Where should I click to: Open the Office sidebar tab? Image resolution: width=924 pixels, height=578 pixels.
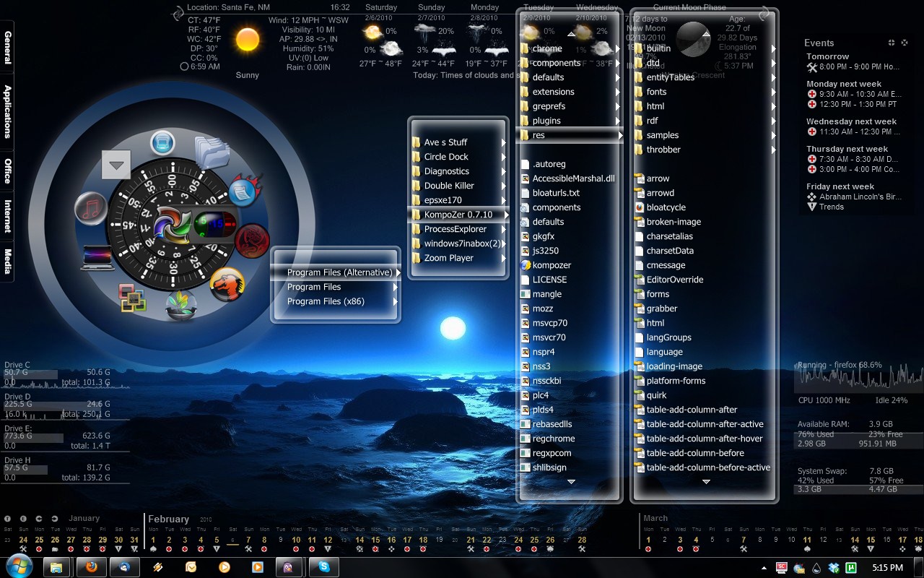click(x=7, y=171)
